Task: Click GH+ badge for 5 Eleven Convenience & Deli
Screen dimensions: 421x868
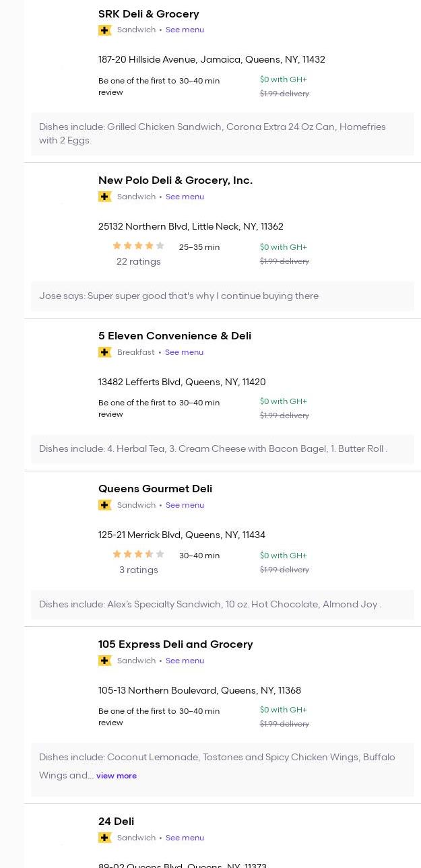Action: click(x=104, y=352)
